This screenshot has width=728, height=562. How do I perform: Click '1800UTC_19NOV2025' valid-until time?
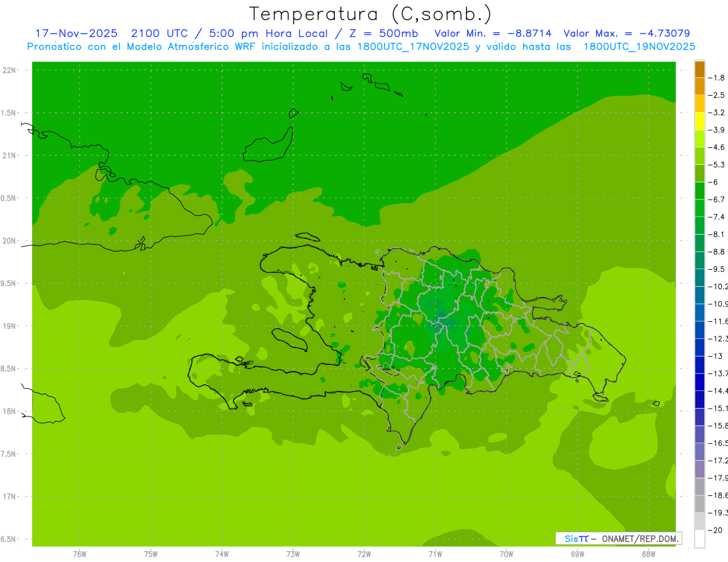[639, 47]
